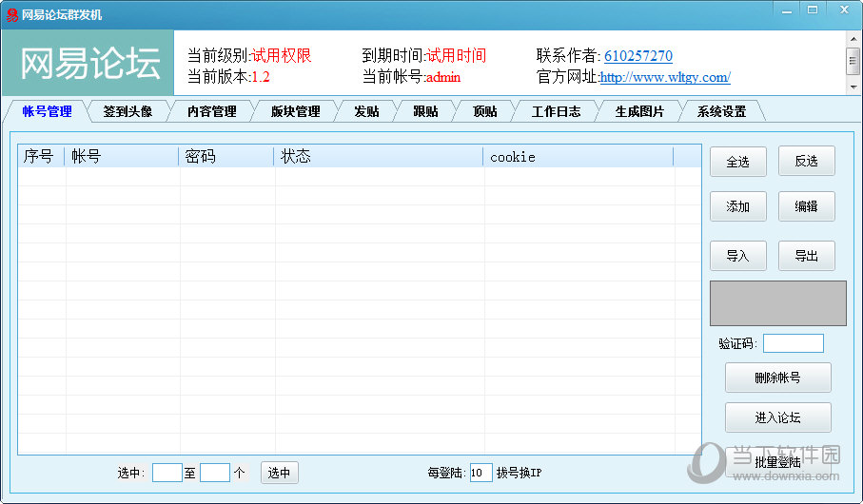Switch to the 签到头像 tab
The image size is (863, 504).
(127, 111)
